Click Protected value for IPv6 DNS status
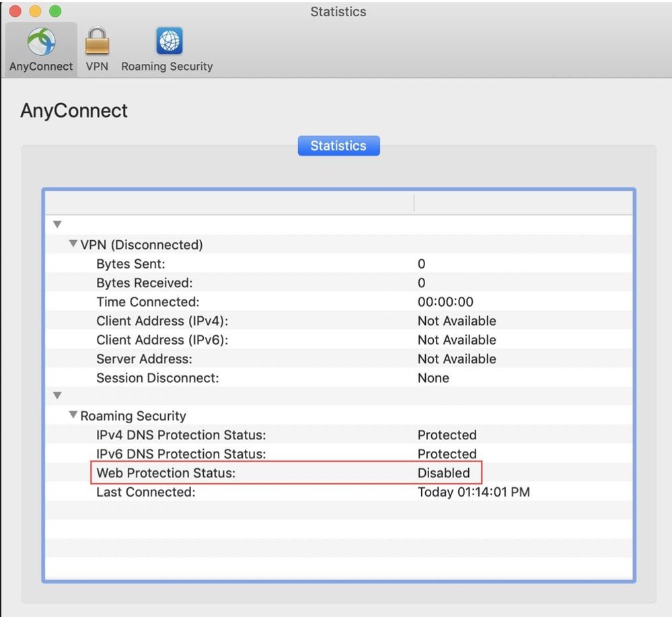Screen dimensions: 672x617 point(447,453)
